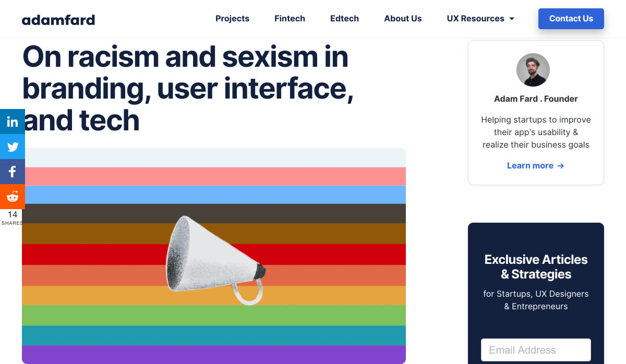Open the Edtech nav item
The width and height of the screenshot is (626, 364).
point(344,19)
